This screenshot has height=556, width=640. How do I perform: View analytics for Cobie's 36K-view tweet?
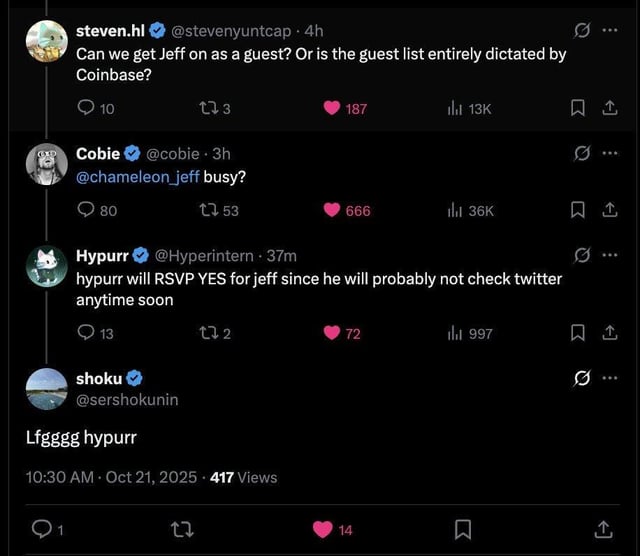pos(456,210)
